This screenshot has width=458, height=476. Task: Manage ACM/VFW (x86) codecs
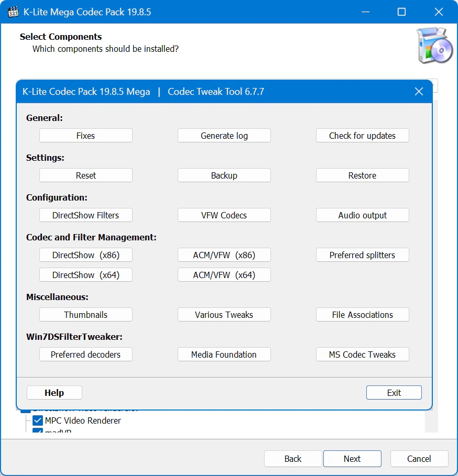[224, 254]
